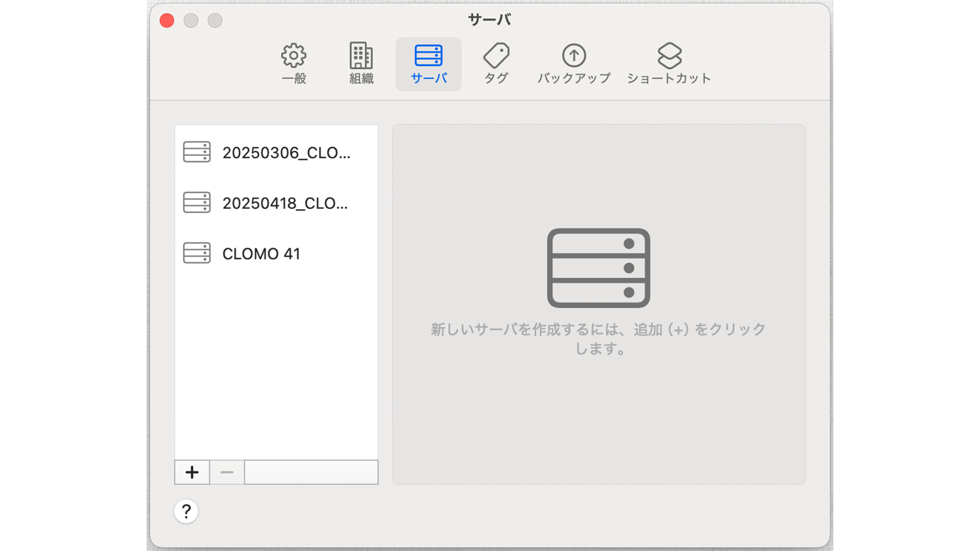Image resolution: width=980 pixels, height=551 pixels.
Task: Go to the バックアップ (Backup) tab
Action: pyautogui.click(x=574, y=63)
